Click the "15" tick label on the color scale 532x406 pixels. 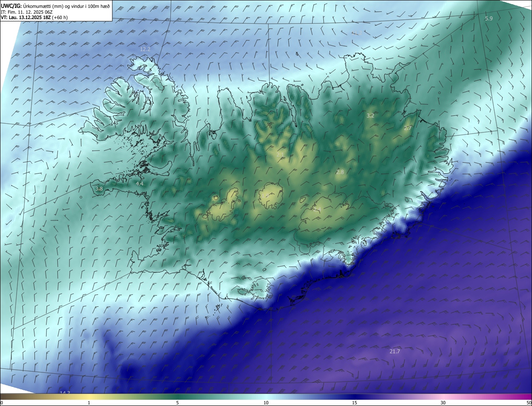pyautogui.click(x=355, y=403)
